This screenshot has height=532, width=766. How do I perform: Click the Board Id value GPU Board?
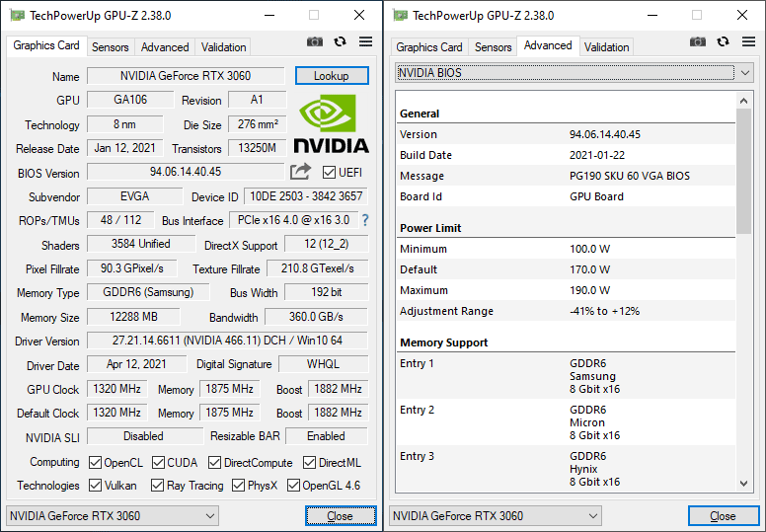596,196
